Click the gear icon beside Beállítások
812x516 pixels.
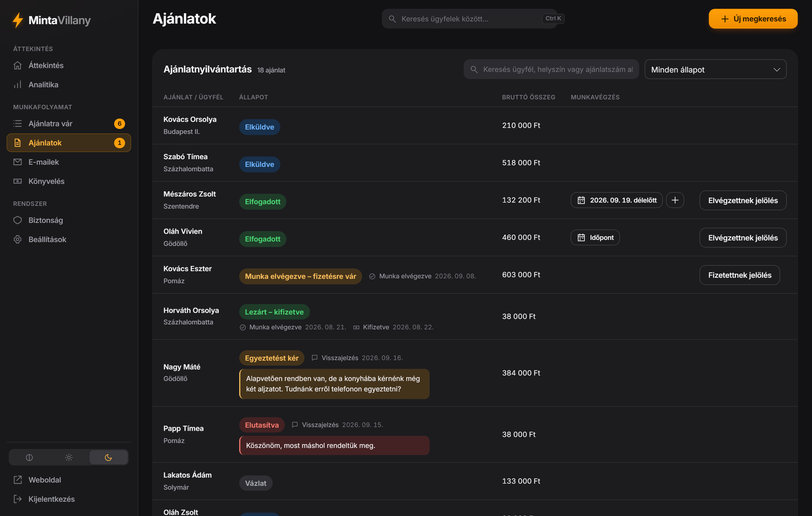18,240
